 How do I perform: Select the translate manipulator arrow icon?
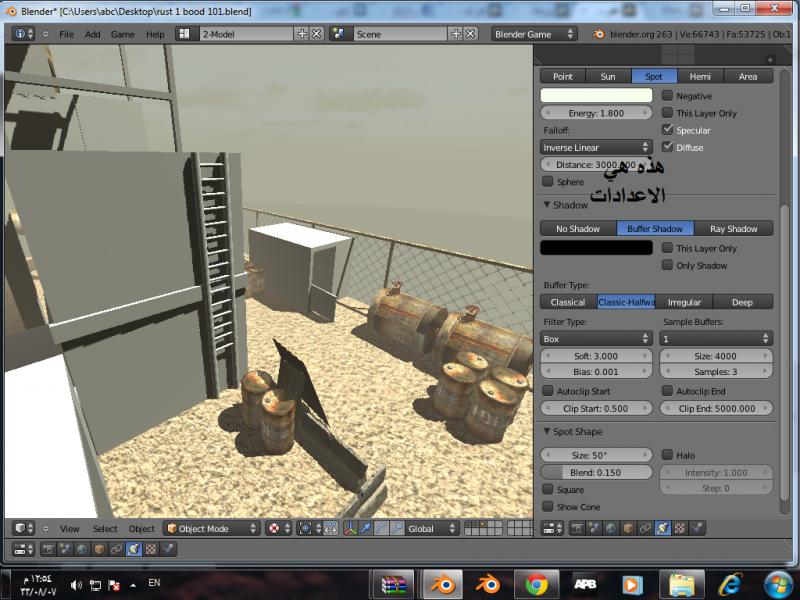(x=366, y=529)
